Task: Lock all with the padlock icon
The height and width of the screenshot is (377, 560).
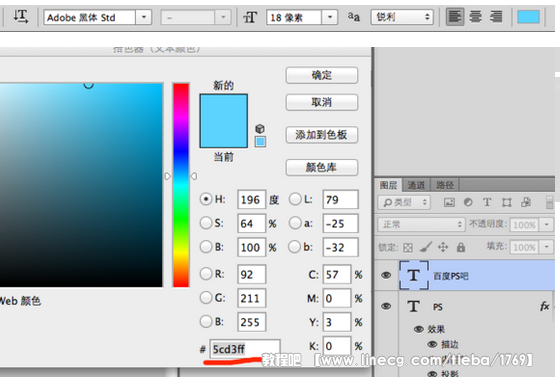Action: [461, 247]
